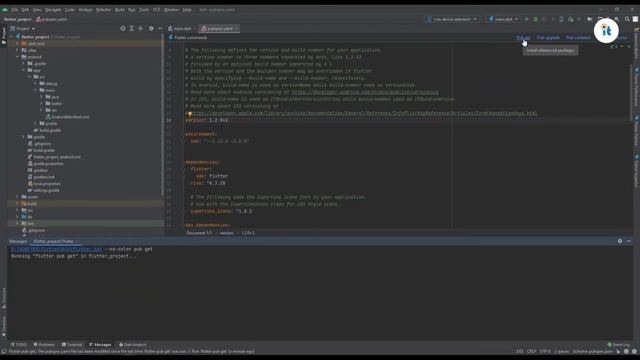Viewport: 640px width, 360px height.
Task: Open the developer.android.com versioning link
Action: pos(365,92)
